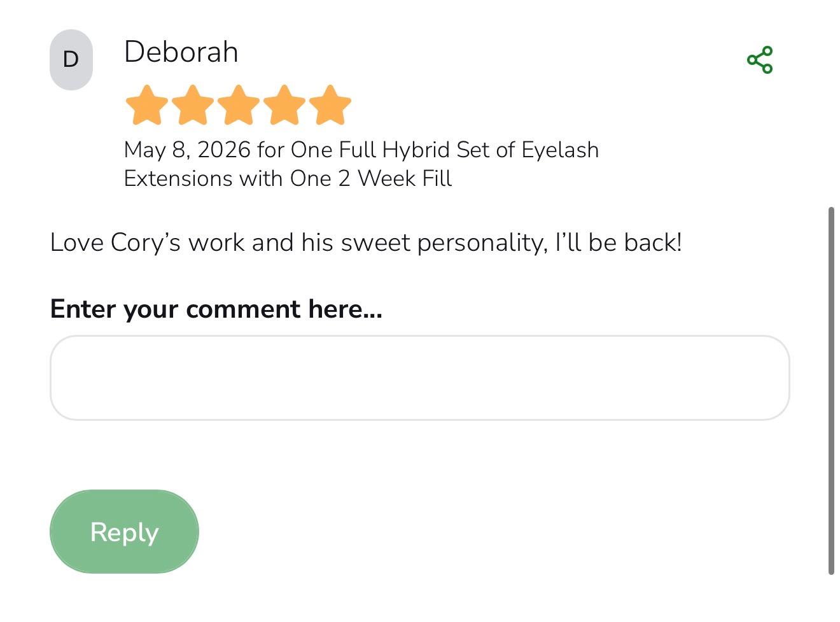
Task: Click the "May 8, 2026" review date
Action: [187, 150]
